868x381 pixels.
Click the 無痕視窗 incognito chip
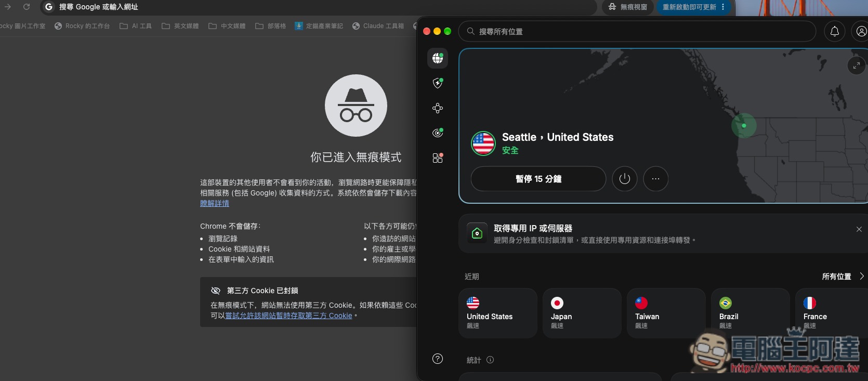click(628, 7)
